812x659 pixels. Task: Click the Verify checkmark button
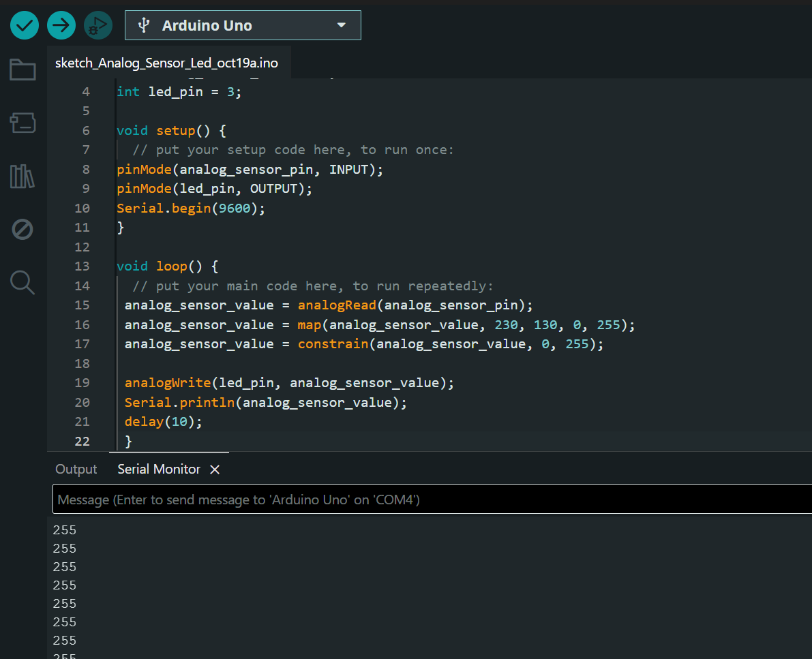click(x=25, y=26)
